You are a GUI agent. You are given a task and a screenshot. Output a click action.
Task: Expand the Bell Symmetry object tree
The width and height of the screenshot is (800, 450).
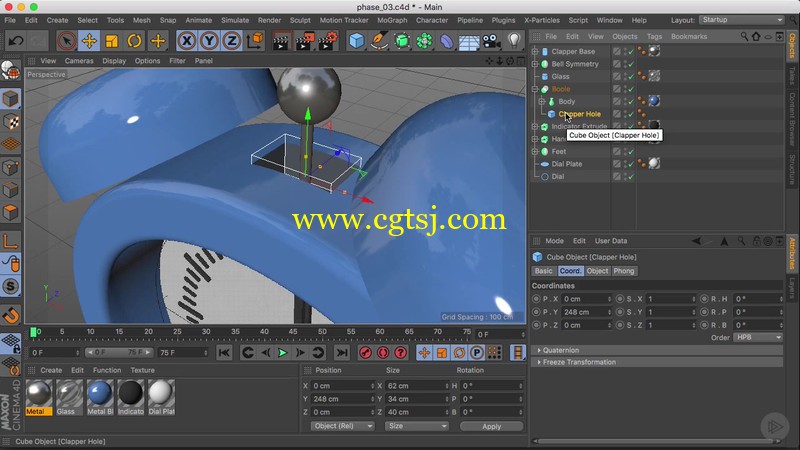click(x=535, y=64)
